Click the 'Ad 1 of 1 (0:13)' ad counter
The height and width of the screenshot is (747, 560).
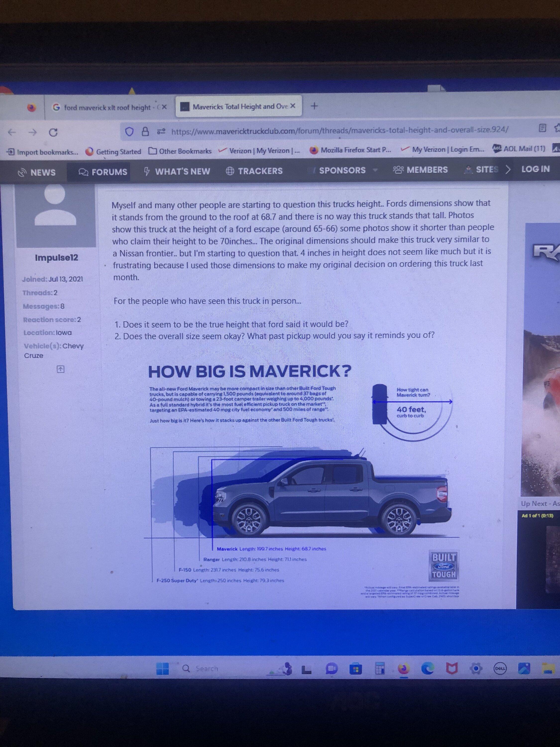[x=537, y=516]
